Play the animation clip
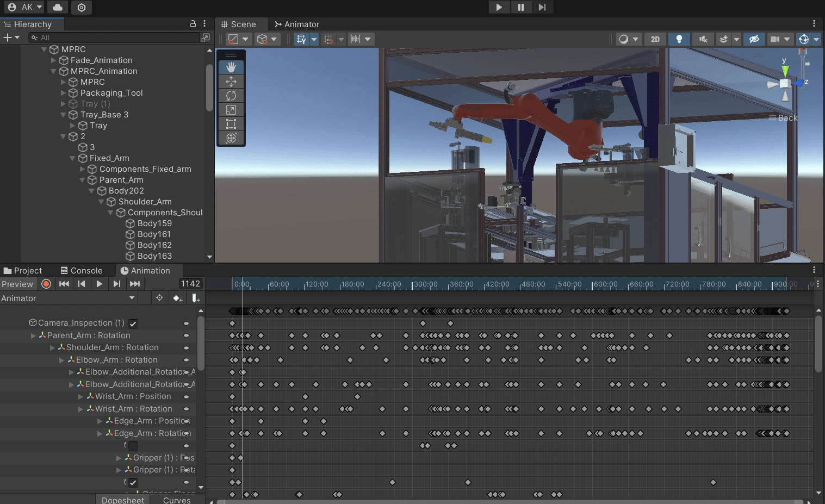 point(99,284)
